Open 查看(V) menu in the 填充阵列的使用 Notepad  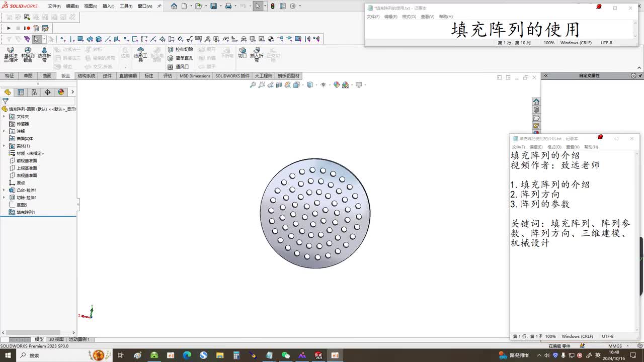click(428, 17)
